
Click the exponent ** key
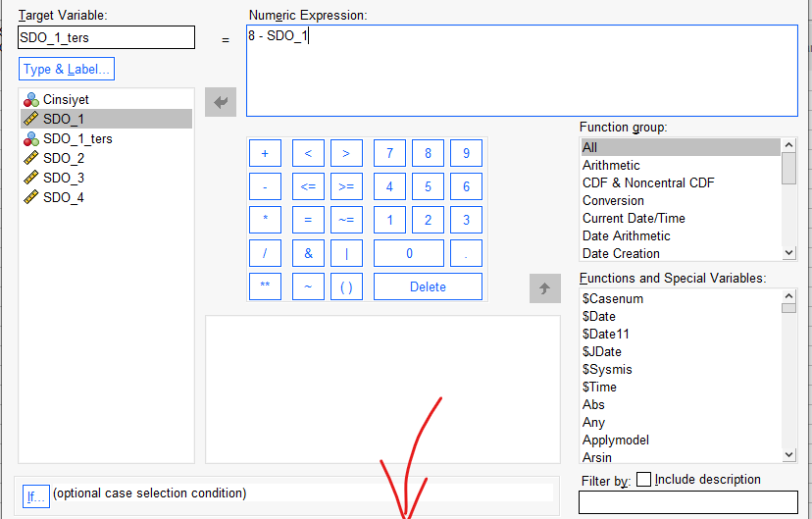[265, 286]
